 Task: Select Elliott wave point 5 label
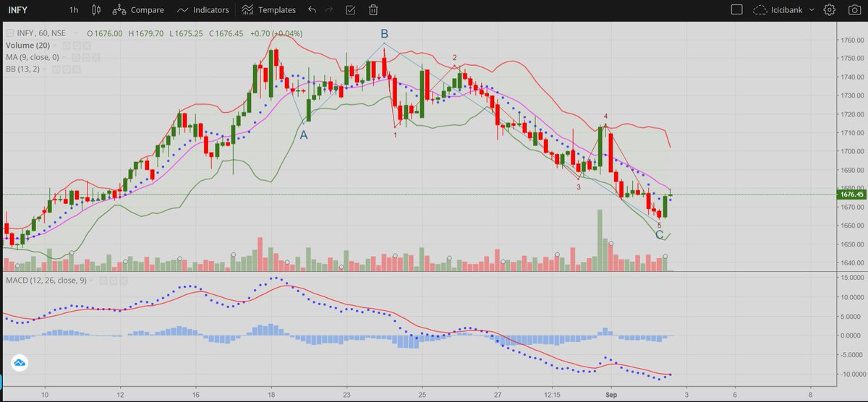tap(659, 226)
